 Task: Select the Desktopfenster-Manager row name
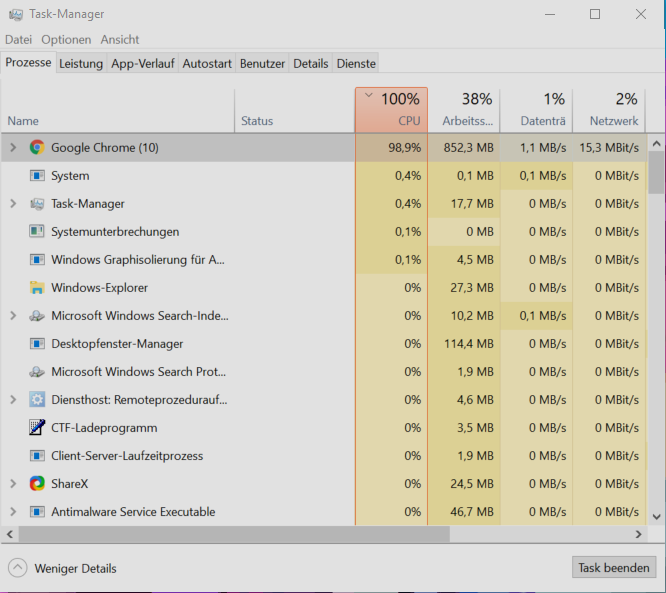pos(117,344)
